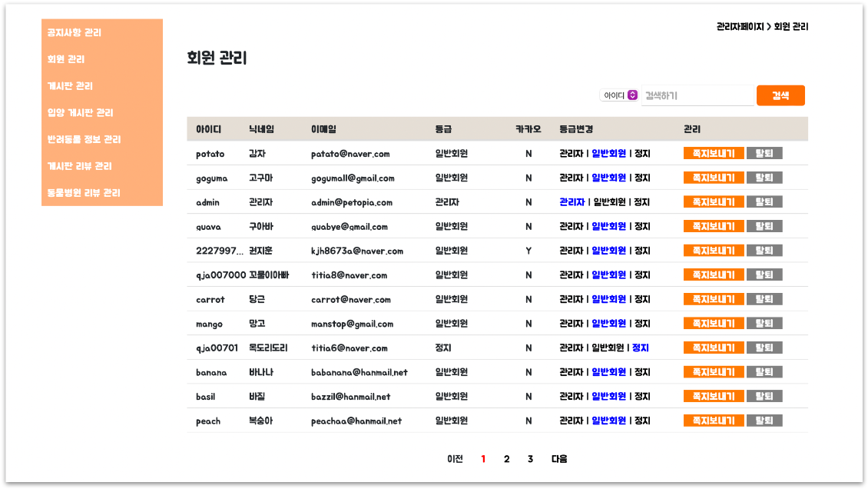This screenshot has width=868, height=489.
Task: Open 입양 게시판 관리 sidebar menu
Action: 80,112
